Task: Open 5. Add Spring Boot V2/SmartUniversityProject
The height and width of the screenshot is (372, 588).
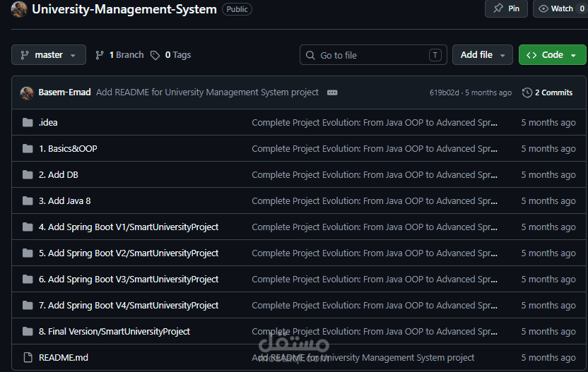Action: click(x=129, y=253)
